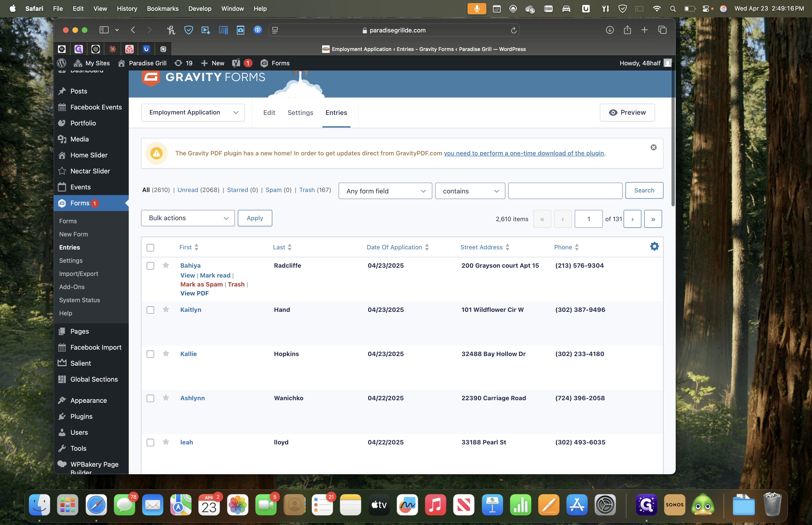Open the Safari Downloads toolbar icon
812x525 pixels.
coord(610,30)
